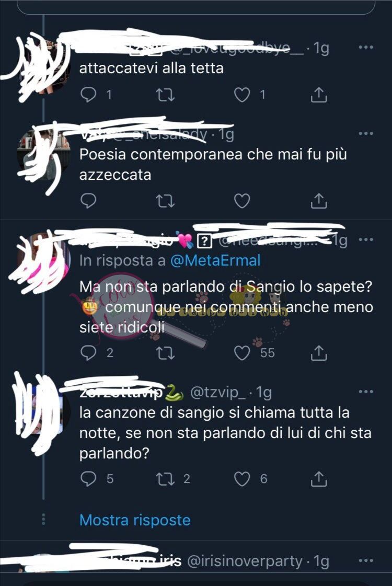Like the @tzvip_ tweet with 6 likes
Viewport: 392px width, 586px height.
click(242, 479)
